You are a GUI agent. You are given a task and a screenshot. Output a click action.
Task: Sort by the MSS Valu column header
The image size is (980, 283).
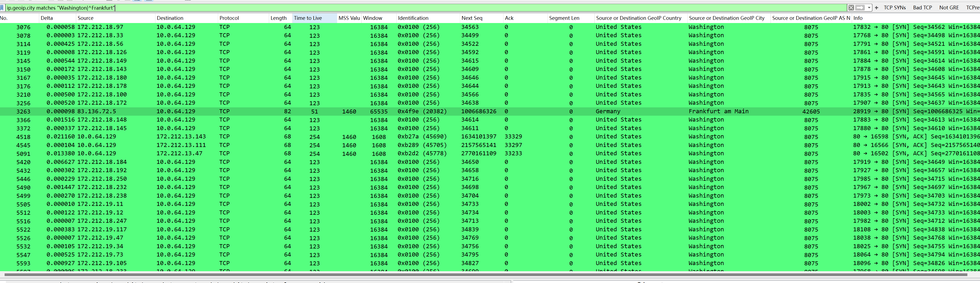tap(349, 18)
